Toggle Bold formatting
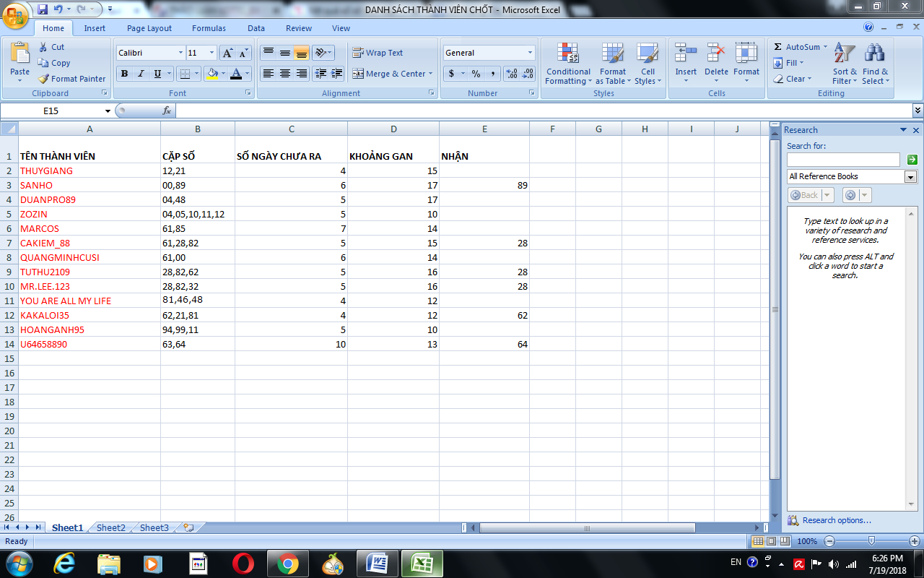Viewport: 924px width, 578px height. (124, 74)
